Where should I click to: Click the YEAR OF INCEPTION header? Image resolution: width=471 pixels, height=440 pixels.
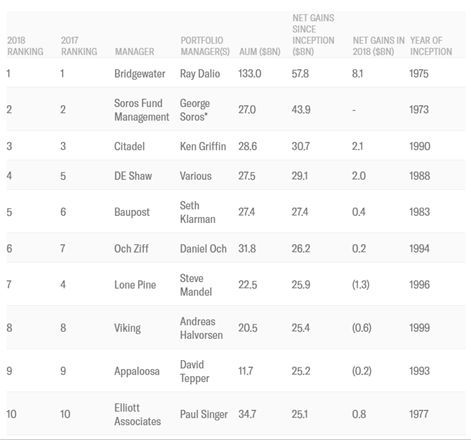(431, 46)
